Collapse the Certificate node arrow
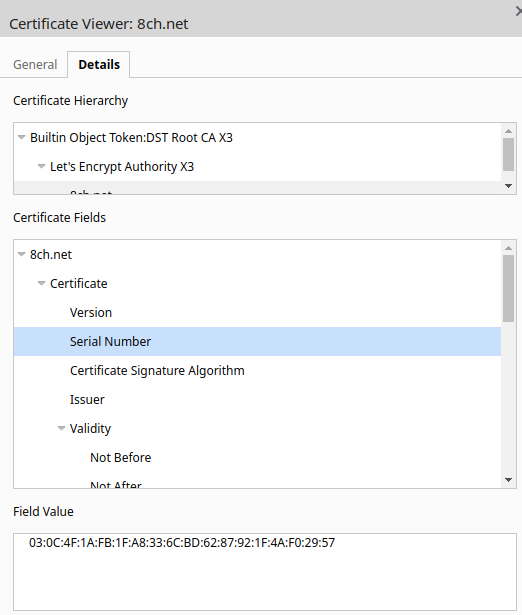The height and width of the screenshot is (615, 522). pyautogui.click(x=41, y=283)
